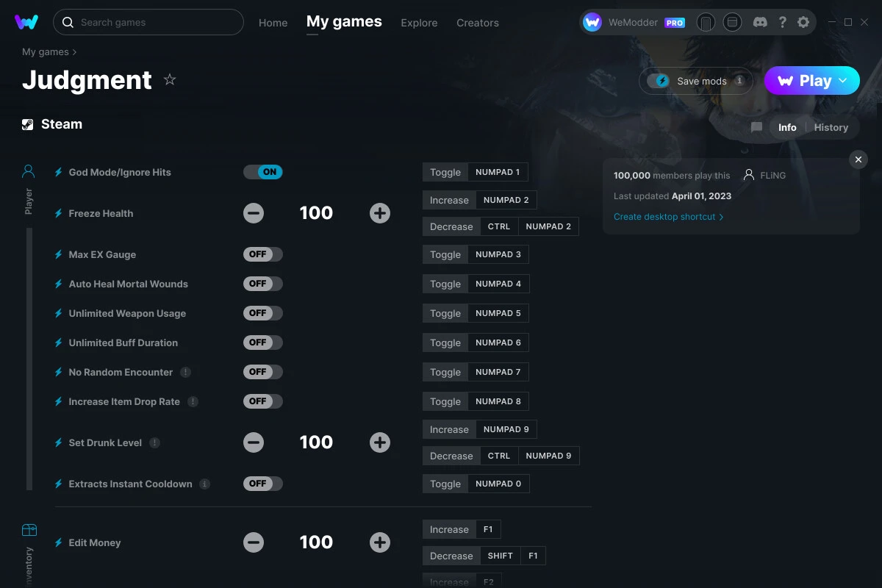Image resolution: width=882 pixels, height=588 pixels.
Task: Open the chat comments icon beside Info
Action: click(x=756, y=127)
